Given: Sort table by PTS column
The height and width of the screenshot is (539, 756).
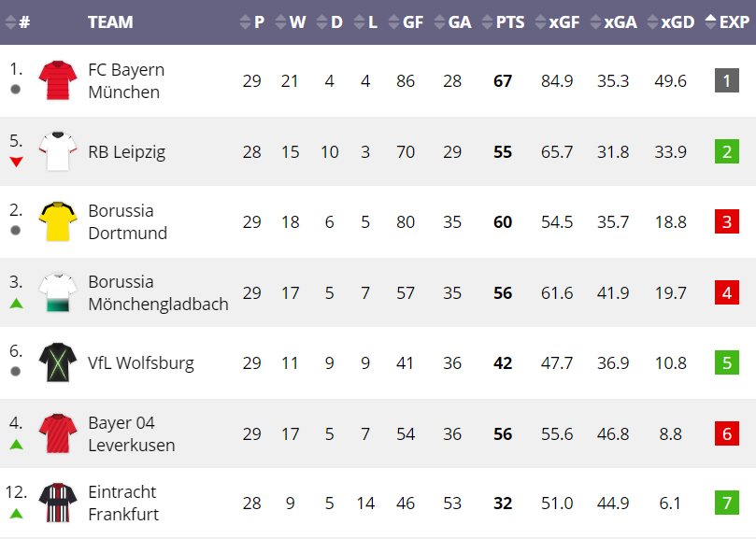Looking at the screenshot, I should [504, 22].
